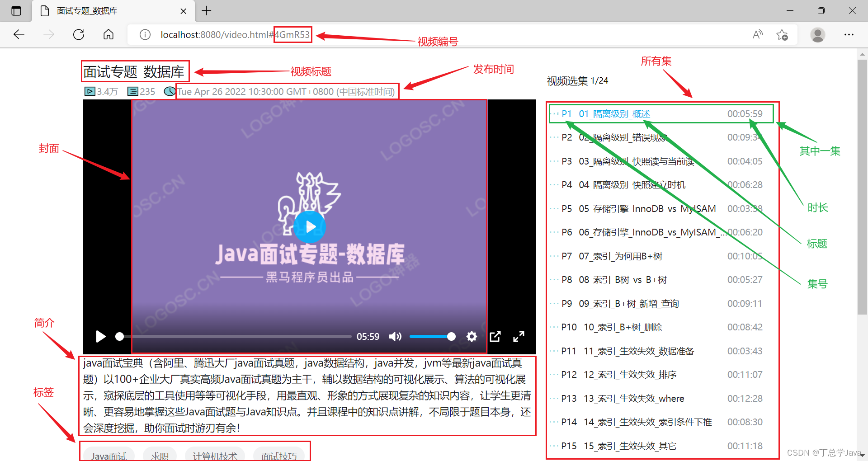
Task: Open video in picture-in-picture mode
Action: click(495, 336)
